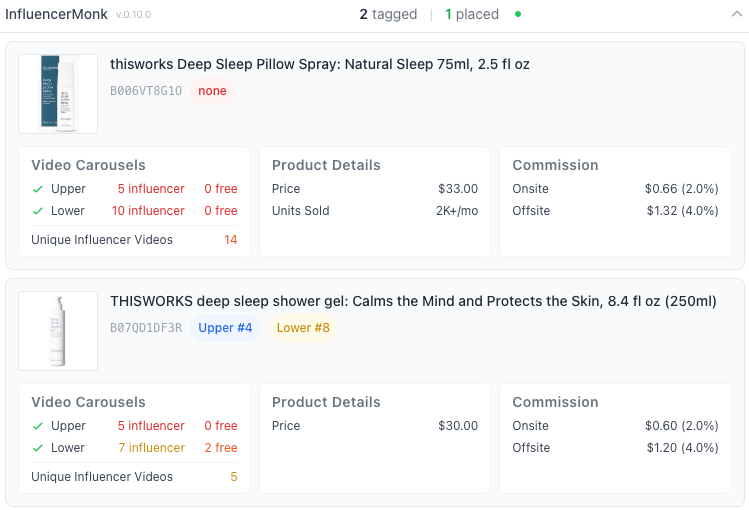749x510 pixels.
Task: Click Lower checkmark in shower gel card
Action: click(x=38, y=448)
